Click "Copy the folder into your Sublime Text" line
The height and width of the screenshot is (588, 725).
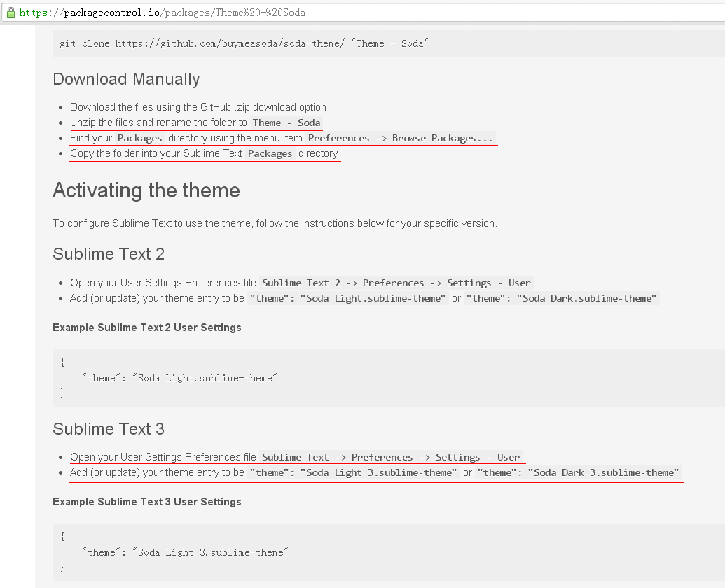tap(204, 153)
